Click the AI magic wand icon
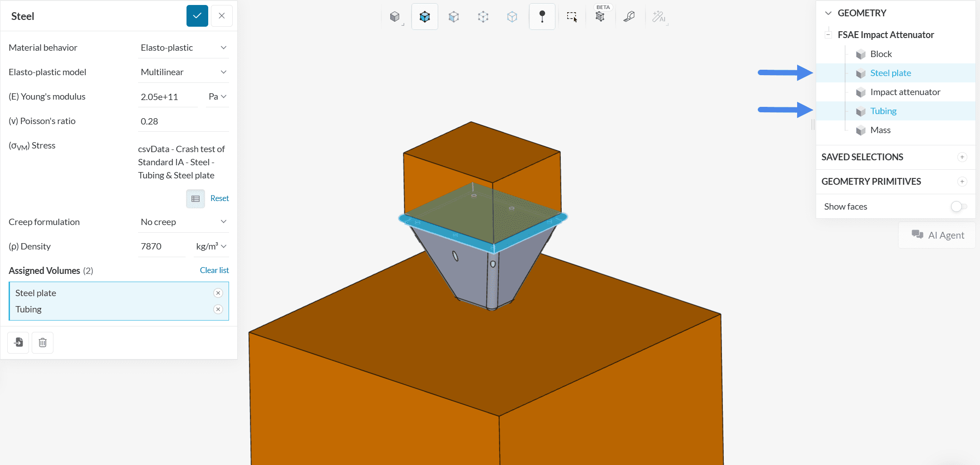 point(659,17)
